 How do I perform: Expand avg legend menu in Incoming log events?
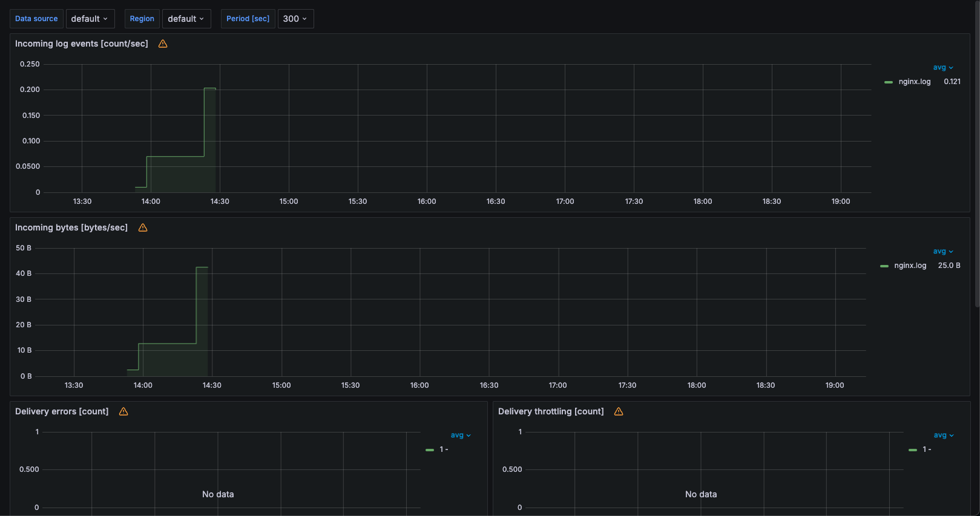point(943,67)
